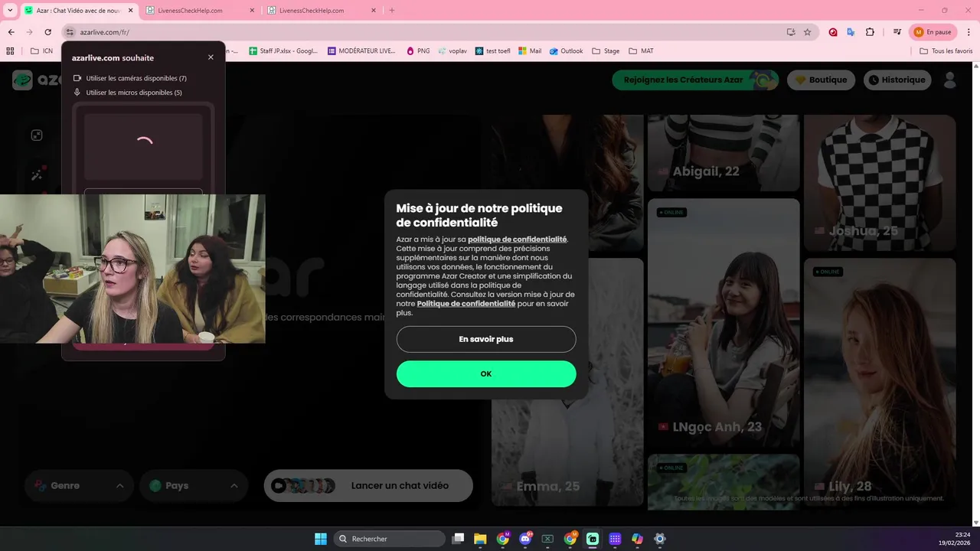
Task: Open Settings gear in the taskbar
Action: [660, 539]
